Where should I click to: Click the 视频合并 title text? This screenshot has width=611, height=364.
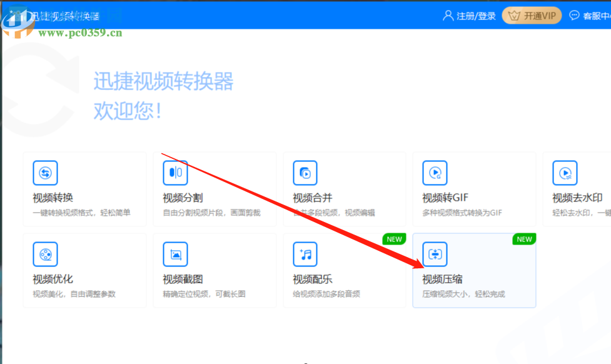pyautogui.click(x=313, y=198)
